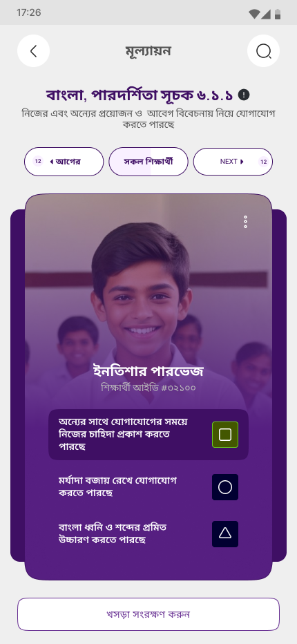This screenshot has width=297, height=644.
Task: Select the মর্যাদা বজায় রেখে criterion row
Action: pos(148,487)
